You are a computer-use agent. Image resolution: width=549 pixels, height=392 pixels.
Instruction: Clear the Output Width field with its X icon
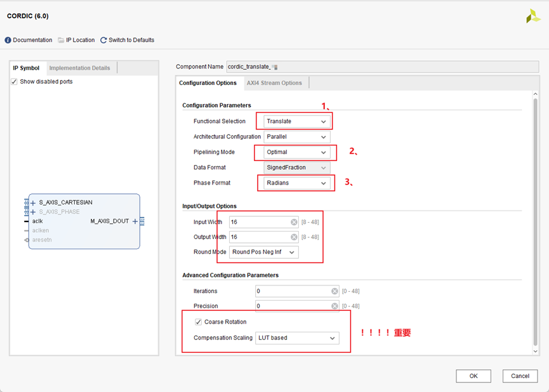click(x=294, y=237)
